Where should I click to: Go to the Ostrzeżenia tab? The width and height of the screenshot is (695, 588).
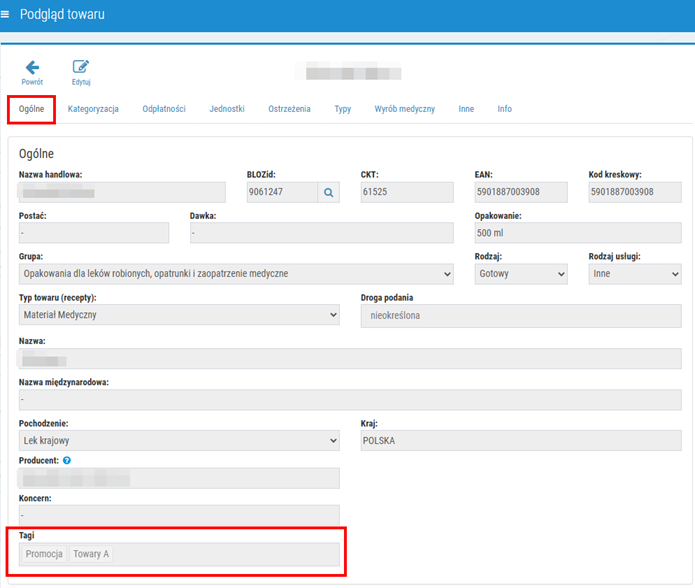coord(289,109)
